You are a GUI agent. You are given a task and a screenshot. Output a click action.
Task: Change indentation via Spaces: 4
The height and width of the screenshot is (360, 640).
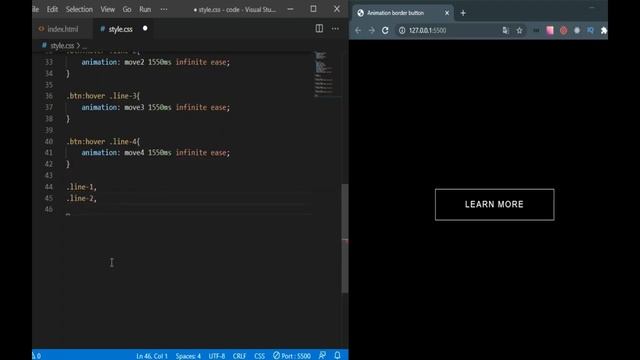click(x=188, y=356)
